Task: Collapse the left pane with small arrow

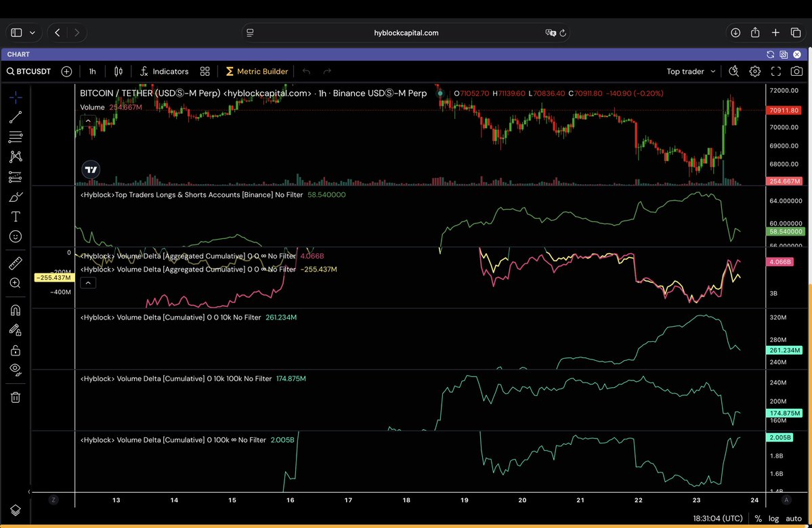Action: click(29, 491)
